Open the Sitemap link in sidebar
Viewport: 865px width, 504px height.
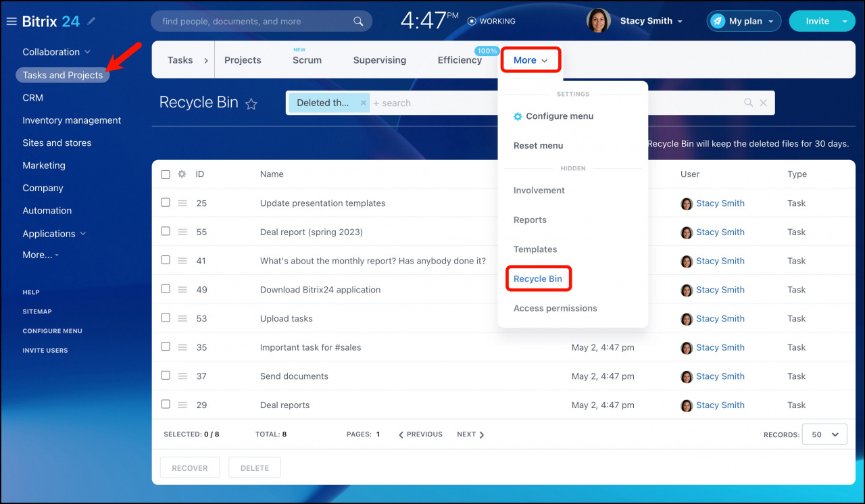coord(37,311)
